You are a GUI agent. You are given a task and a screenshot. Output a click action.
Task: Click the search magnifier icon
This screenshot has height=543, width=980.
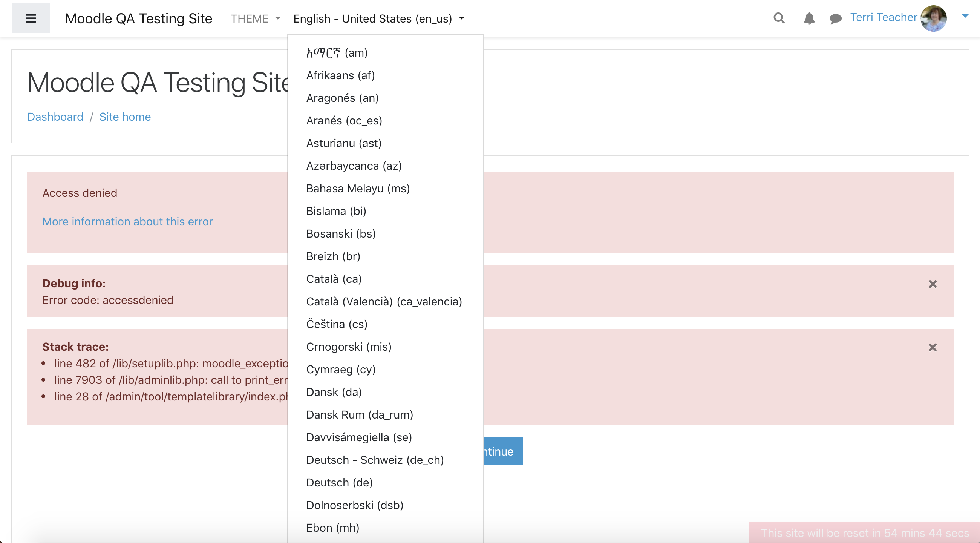pyautogui.click(x=779, y=18)
